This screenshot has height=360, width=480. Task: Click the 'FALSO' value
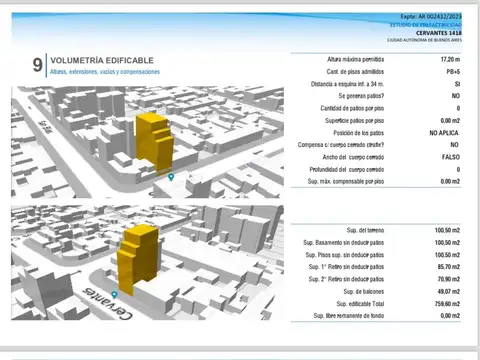(451, 157)
